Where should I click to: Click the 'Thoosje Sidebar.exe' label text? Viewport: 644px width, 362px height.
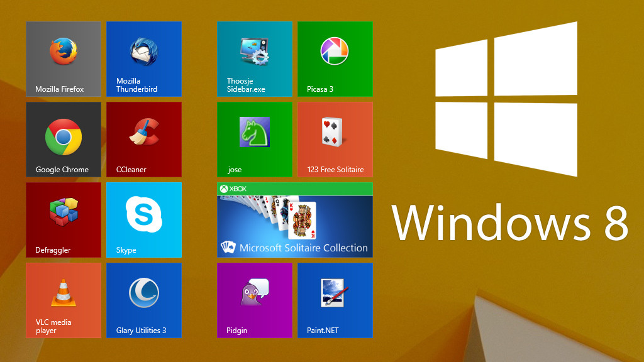(246, 85)
